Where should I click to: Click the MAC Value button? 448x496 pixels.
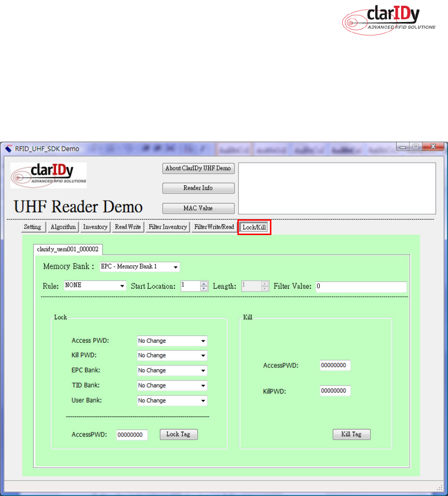pyautogui.click(x=198, y=208)
